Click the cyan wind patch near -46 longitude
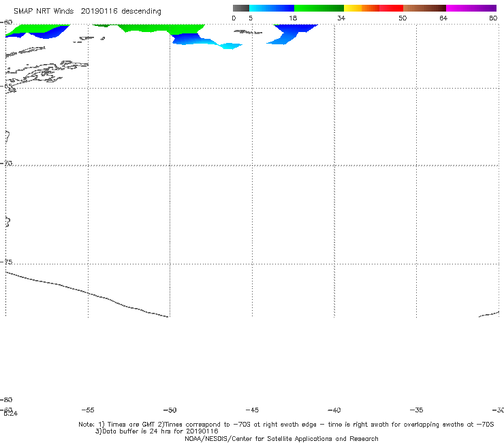Image resolution: width=504 pixels, height=443 pixels. pos(230,46)
